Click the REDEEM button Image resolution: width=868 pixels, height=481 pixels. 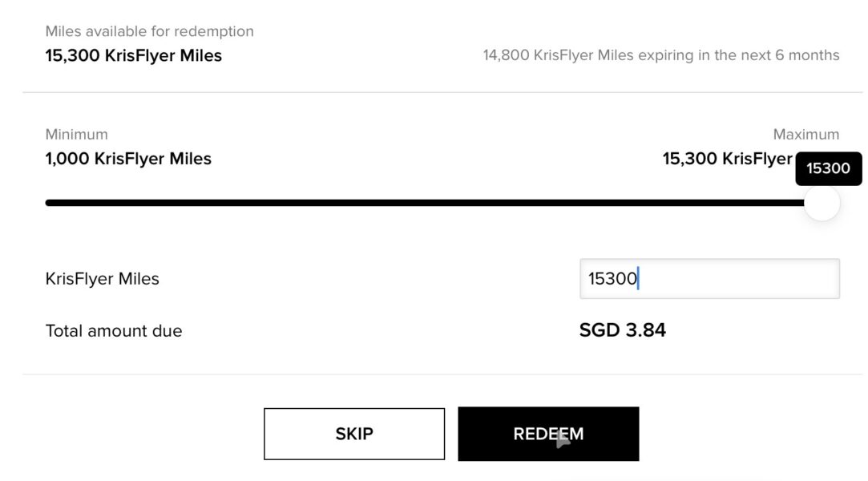pos(548,434)
